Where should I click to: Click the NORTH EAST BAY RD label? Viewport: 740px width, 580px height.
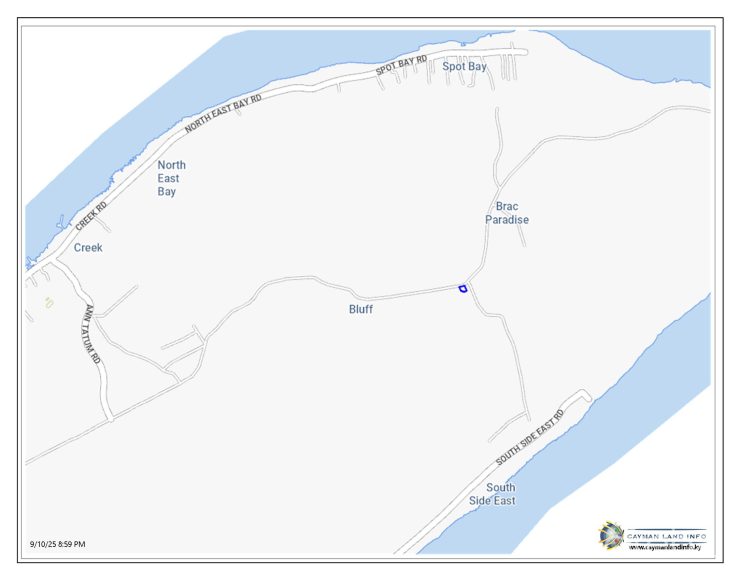pos(223,113)
